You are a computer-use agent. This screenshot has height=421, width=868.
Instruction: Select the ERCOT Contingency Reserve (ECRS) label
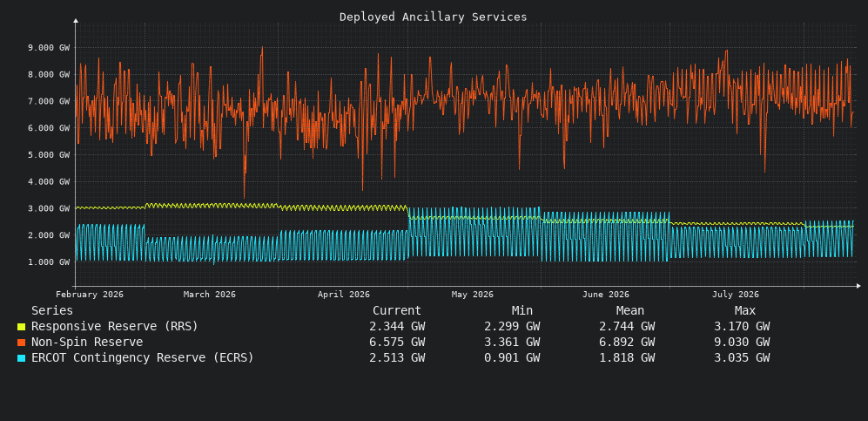point(142,358)
